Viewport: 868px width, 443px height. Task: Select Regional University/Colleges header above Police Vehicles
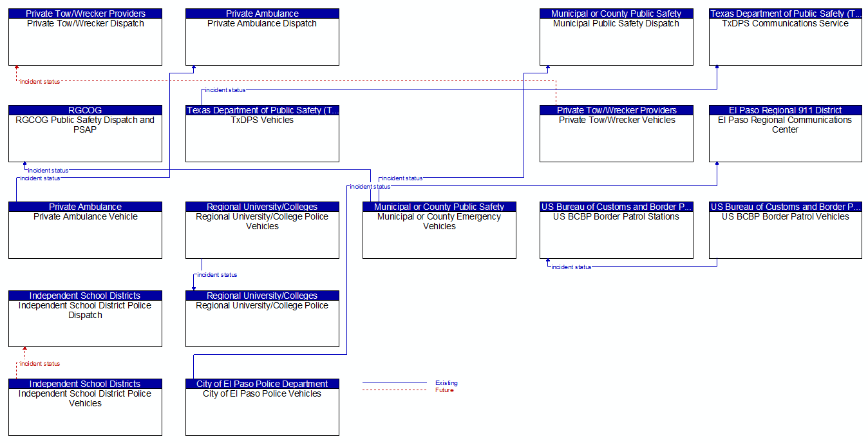262,207
